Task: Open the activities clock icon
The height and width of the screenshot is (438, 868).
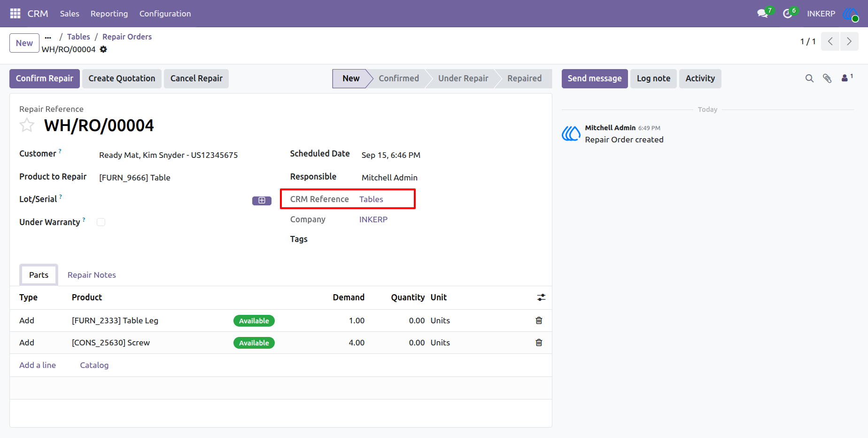Action: [788, 14]
